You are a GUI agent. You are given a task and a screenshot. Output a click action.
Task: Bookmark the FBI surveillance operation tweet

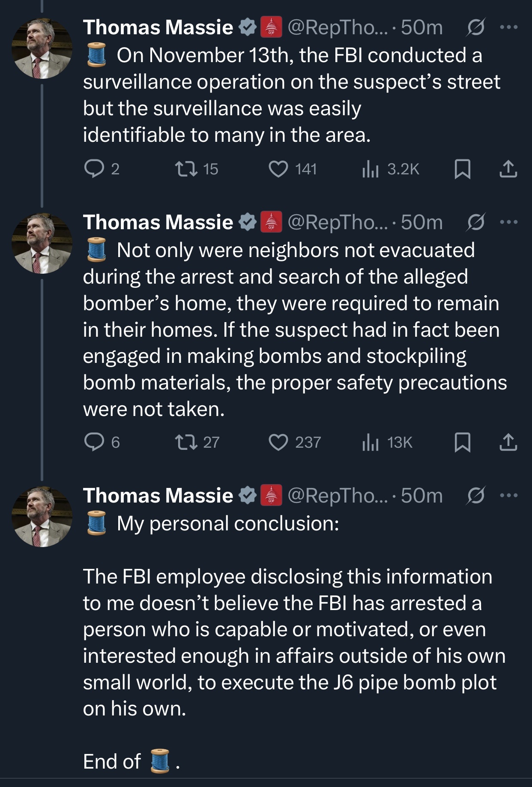click(462, 169)
